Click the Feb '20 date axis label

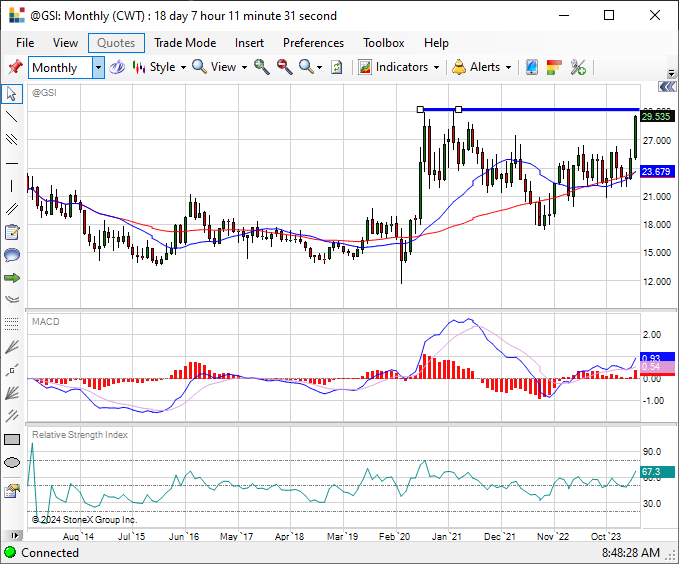pos(394,537)
